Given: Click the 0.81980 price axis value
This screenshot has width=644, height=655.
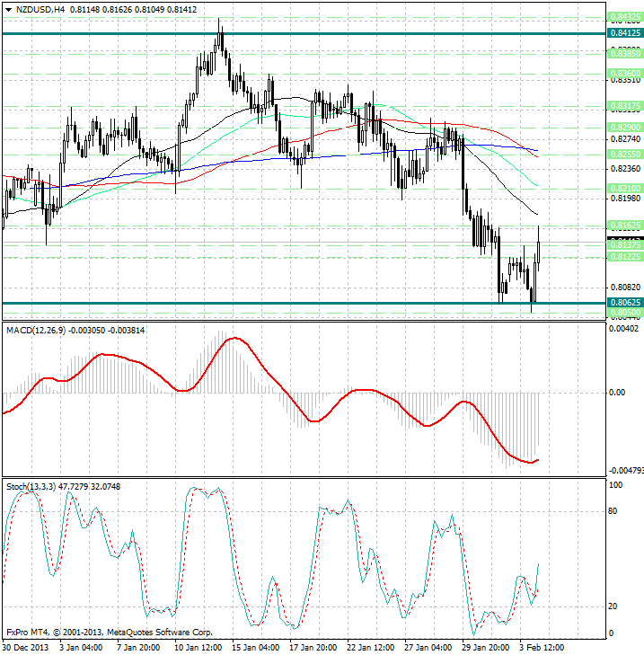Looking at the screenshot, I should (x=625, y=198).
